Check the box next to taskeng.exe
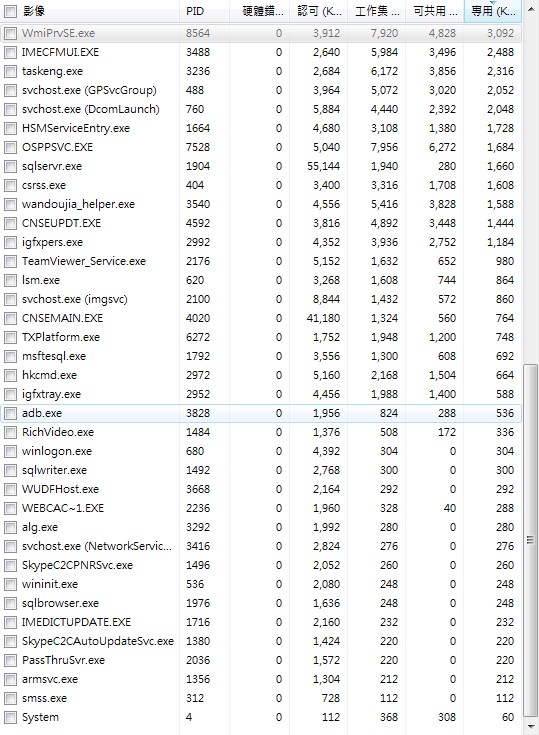Image resolution: width=539 pixels, height=735 pixels. (10, 71)
